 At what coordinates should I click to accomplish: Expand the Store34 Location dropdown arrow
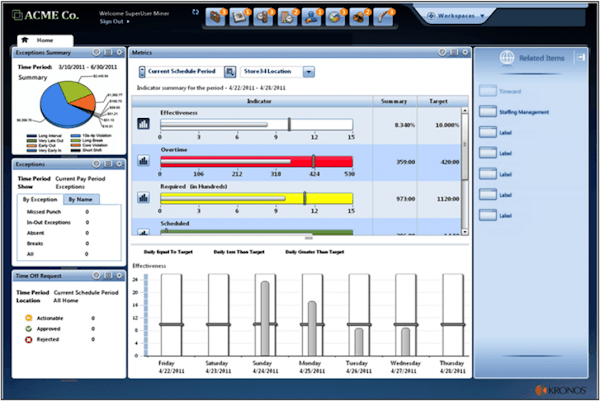click(308, 72)
